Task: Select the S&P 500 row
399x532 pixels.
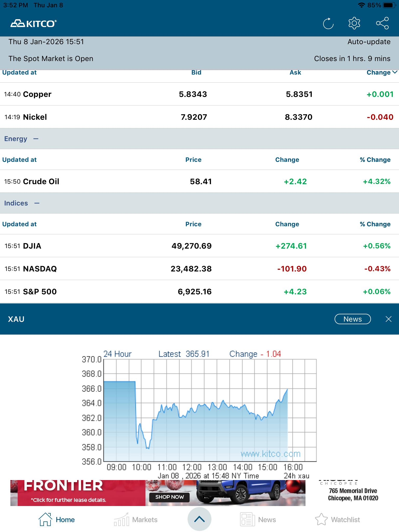Action: pyautogui.click(x=199, y=291)
